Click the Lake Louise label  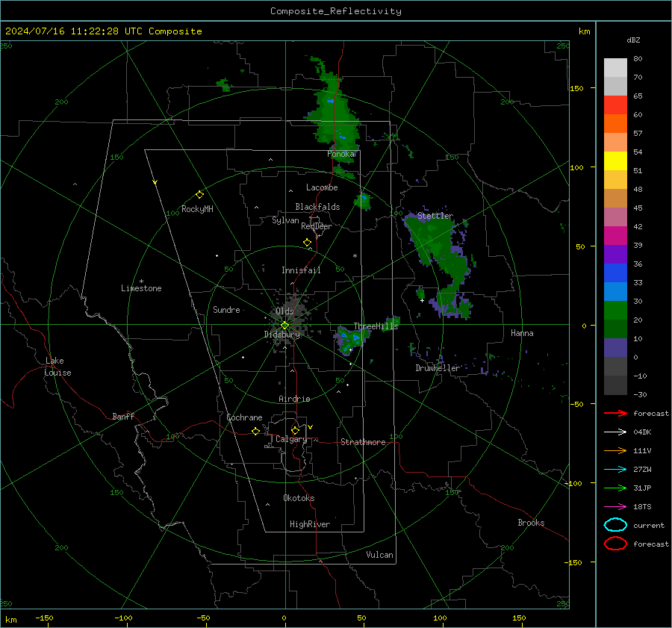57,367
